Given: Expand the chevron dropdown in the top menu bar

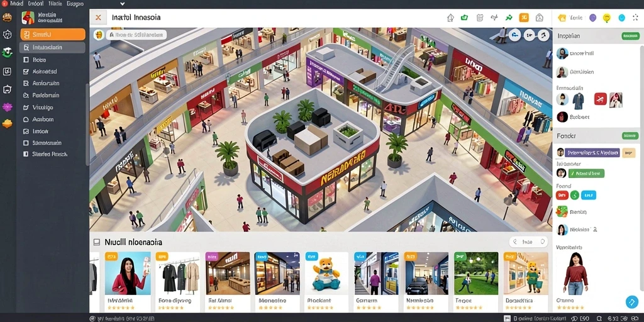Looking at the screenshot, I should pyautogui.click(x=123, y=4).
